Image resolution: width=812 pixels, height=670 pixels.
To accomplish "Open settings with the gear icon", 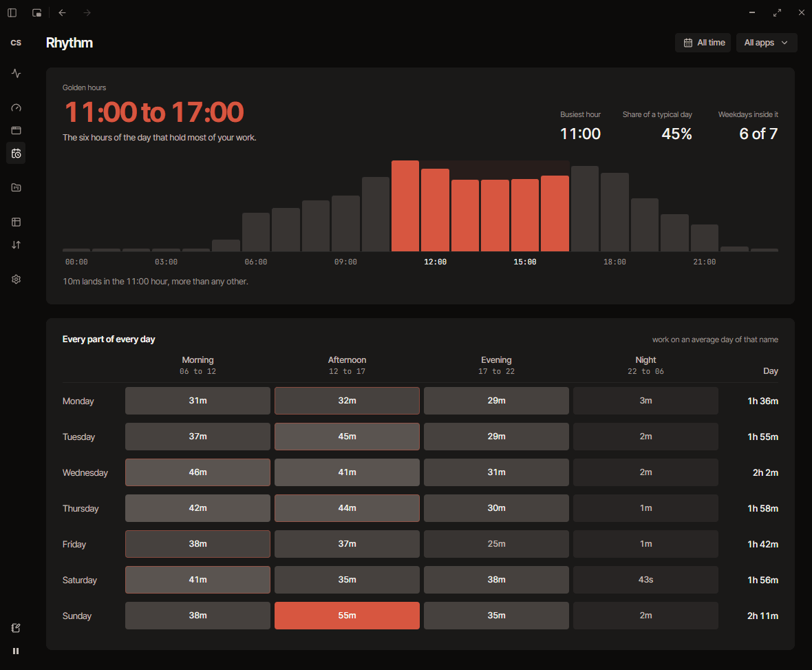I will [x=16, y=280].
